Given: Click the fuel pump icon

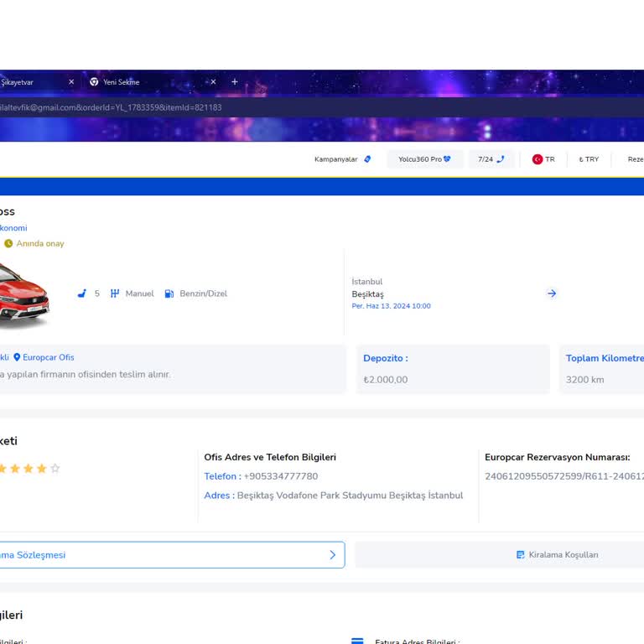Looking at the screenshot, I should coord(169,293).
